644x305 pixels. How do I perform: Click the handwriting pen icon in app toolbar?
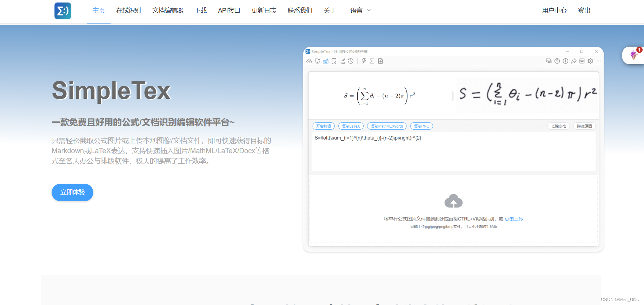[x=342, y=61]
